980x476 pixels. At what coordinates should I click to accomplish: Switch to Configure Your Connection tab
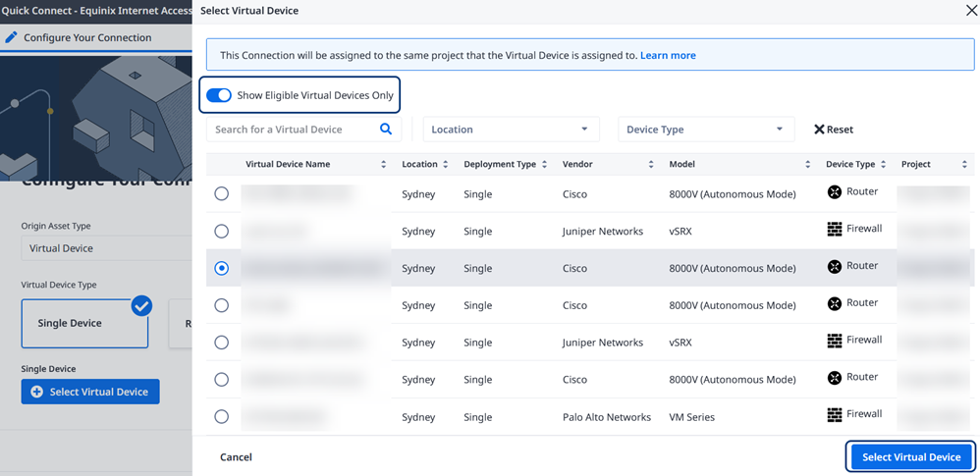click(x=87, y=37)
